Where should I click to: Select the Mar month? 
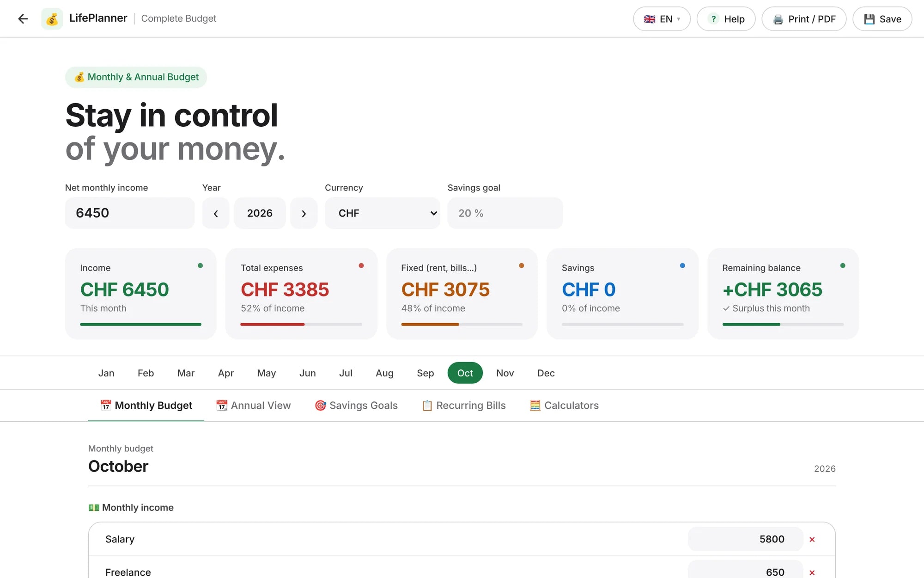pyautogui.click(x=186, y=373)
